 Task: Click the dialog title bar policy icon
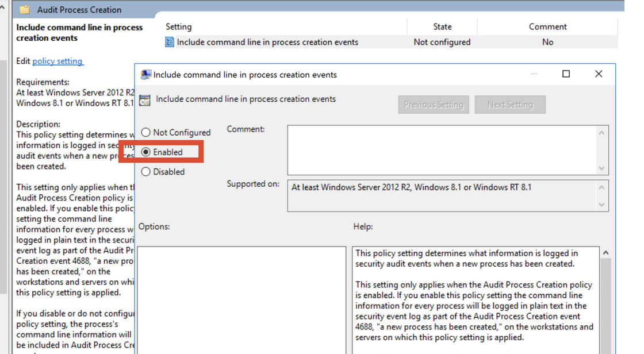tap(145, 74)
